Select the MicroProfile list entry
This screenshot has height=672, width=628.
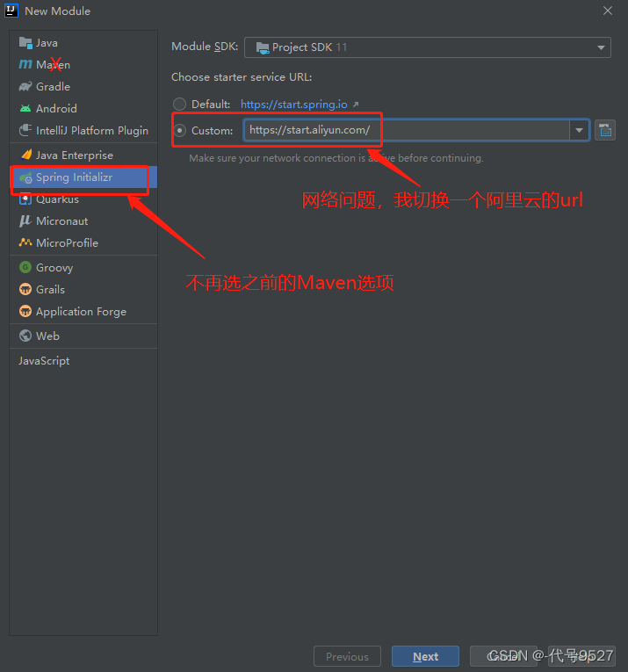pos(83,243)
